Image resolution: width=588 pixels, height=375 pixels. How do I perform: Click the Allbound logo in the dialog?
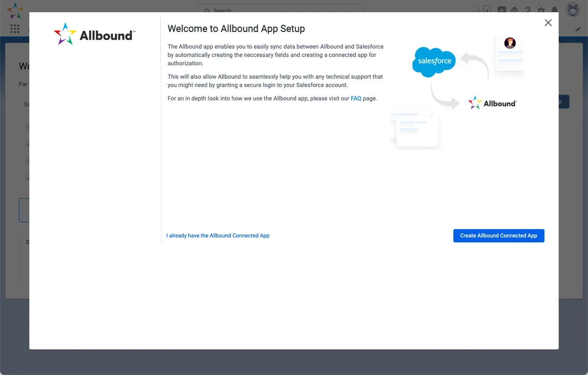[x=94, y=34]
